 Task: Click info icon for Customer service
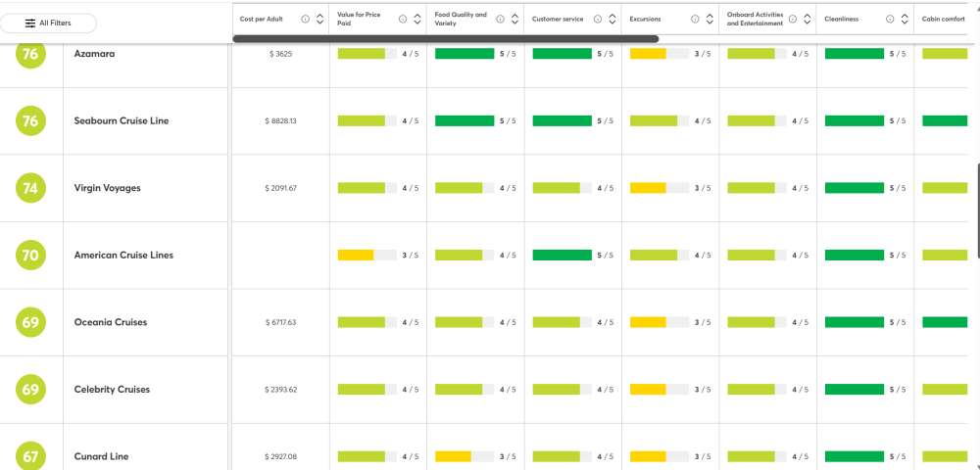(598, 20)
